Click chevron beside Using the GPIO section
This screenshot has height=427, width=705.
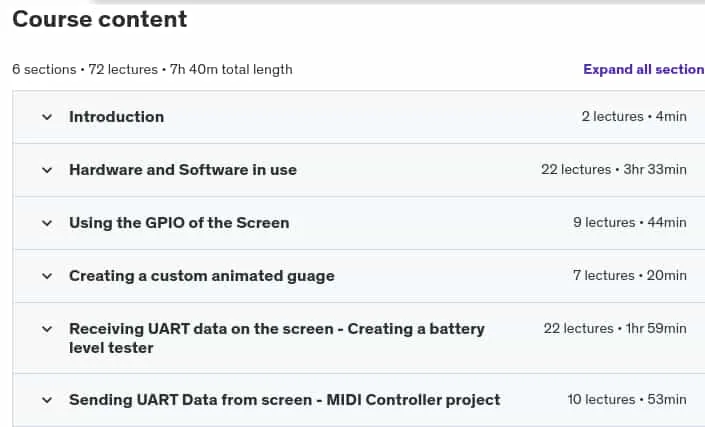[x=47, y=223]
